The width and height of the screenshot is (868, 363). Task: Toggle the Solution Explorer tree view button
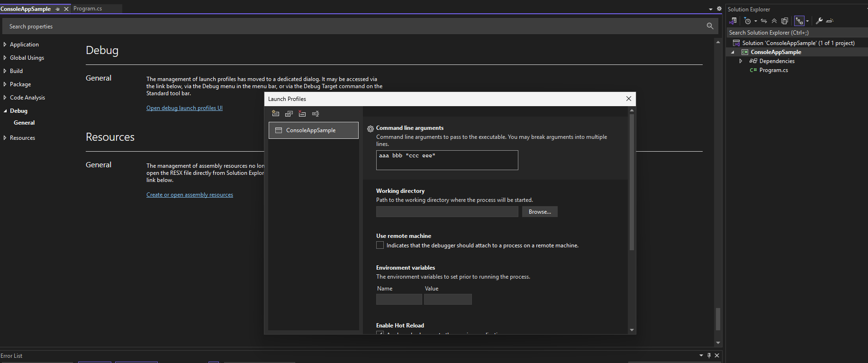(x=799, y=21)
